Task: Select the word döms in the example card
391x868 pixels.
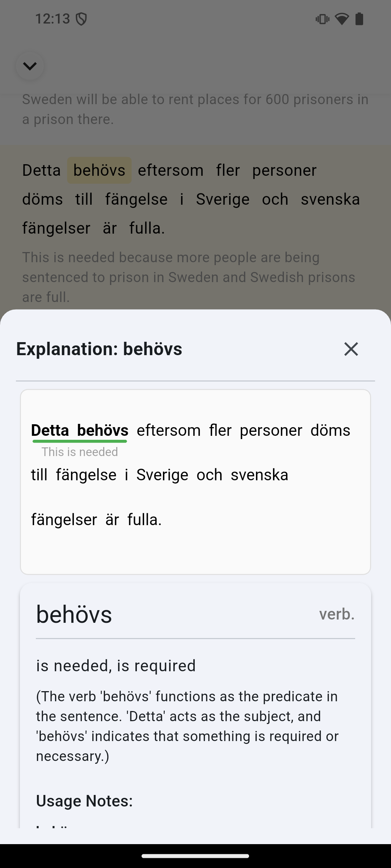Action: 331,430
